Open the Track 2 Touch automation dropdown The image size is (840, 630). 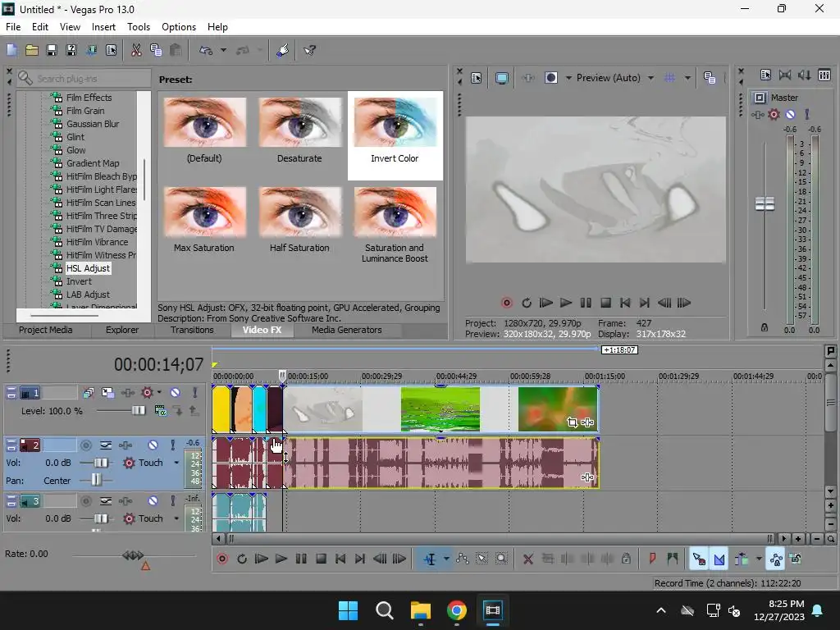pyautogui.click(x=176, y=463)
